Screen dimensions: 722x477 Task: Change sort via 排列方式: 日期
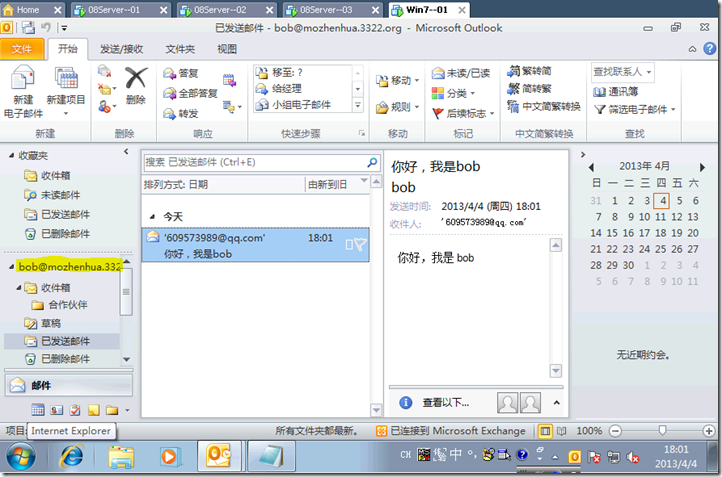click(x=176, y=185)
